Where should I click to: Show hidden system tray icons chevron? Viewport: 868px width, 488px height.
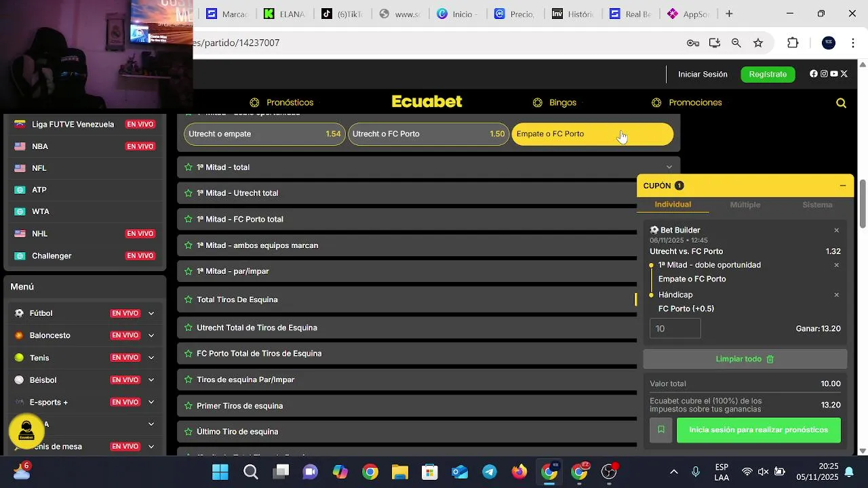point(673,472)
